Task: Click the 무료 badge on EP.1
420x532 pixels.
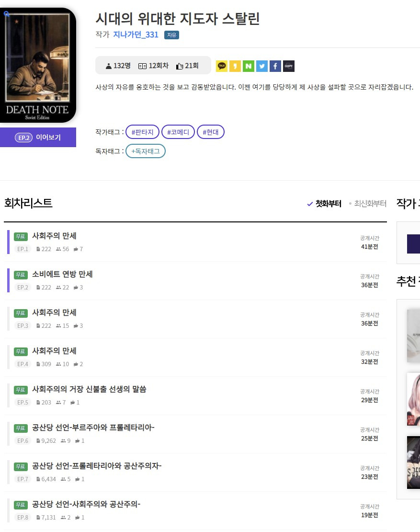Action: (21, 236)
